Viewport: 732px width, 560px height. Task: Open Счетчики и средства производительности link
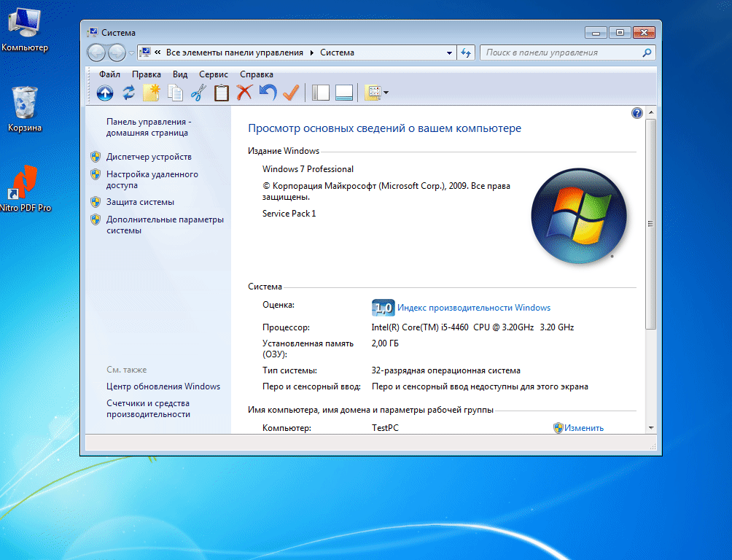click(148, 408)
